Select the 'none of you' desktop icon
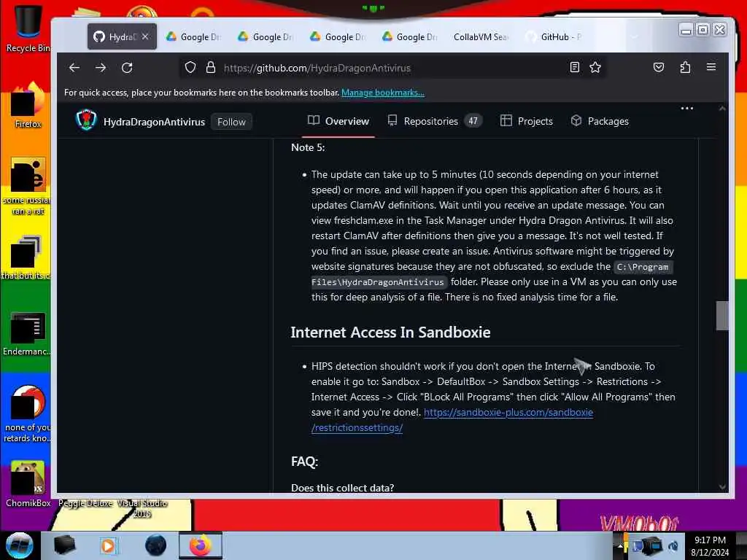 (x=27, y=413)
